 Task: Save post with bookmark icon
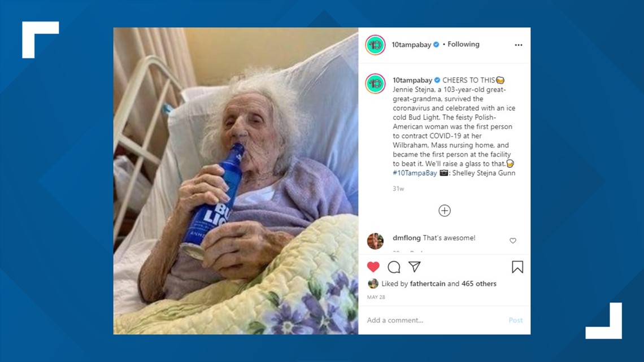click(x=517, y=267)
